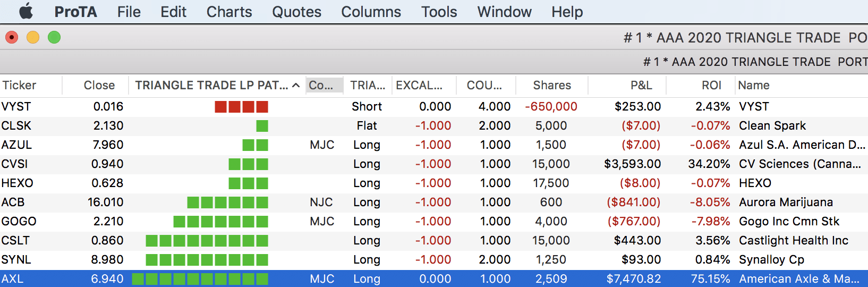868x287 pixels.
Task: Click ACB P&L value ($841.00)
Action: tap(634, 202)
